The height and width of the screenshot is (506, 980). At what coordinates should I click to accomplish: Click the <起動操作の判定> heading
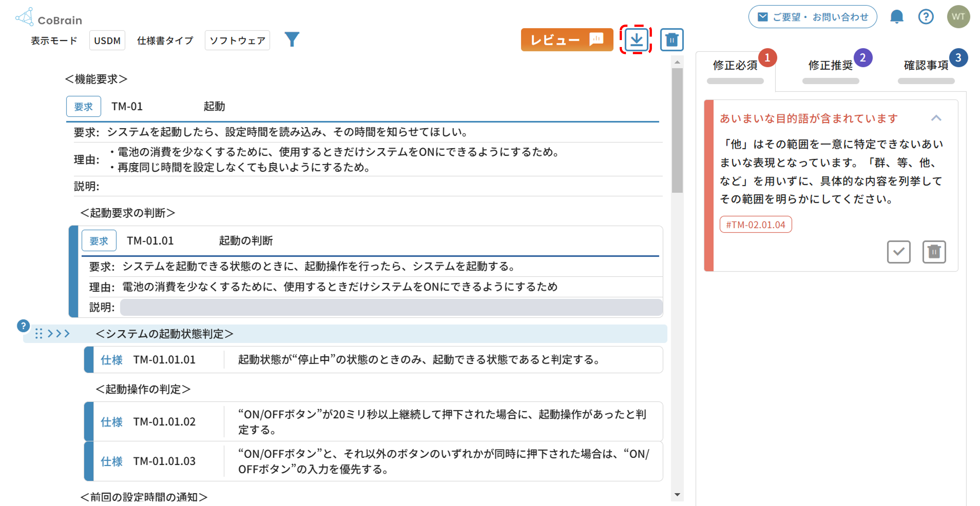(143, 389)
